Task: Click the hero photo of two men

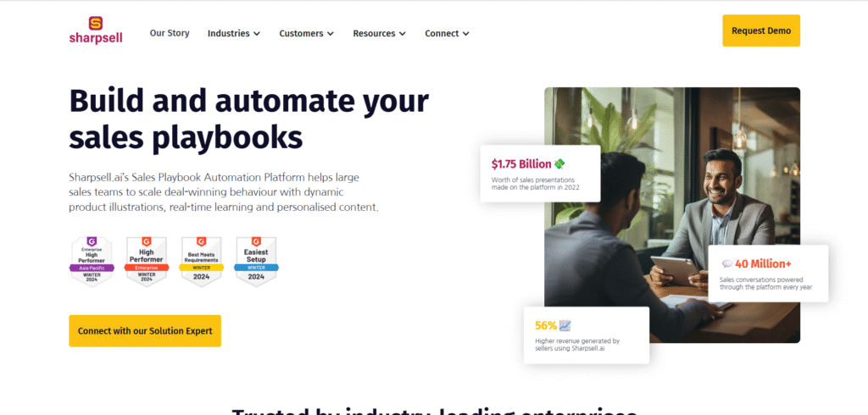Action: 672,215
